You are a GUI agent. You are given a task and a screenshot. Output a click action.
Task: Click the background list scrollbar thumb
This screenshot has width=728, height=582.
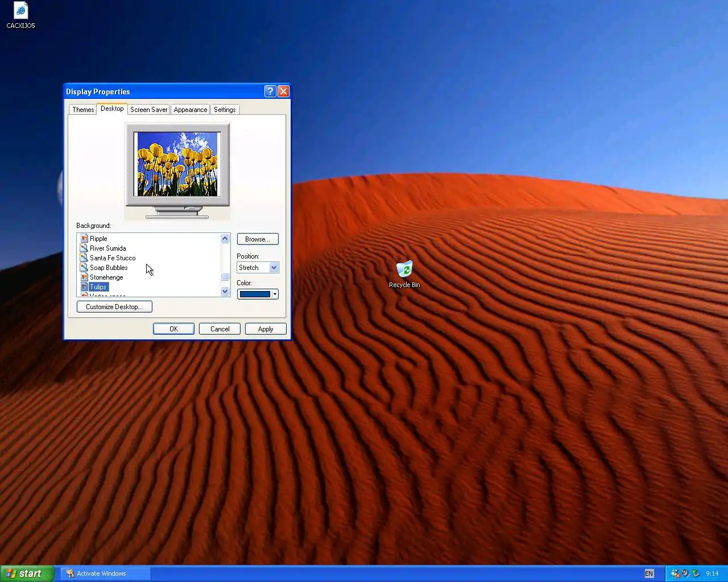pos(225,277)
